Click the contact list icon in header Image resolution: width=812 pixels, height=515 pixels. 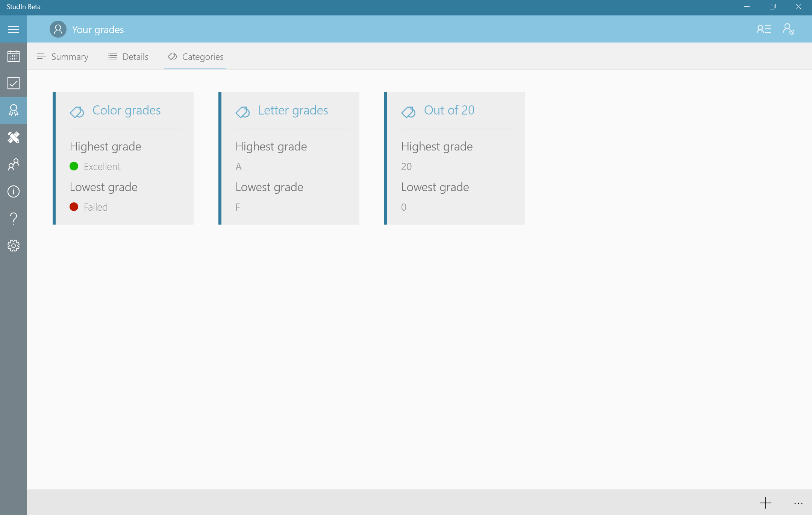tap(764, 29)
